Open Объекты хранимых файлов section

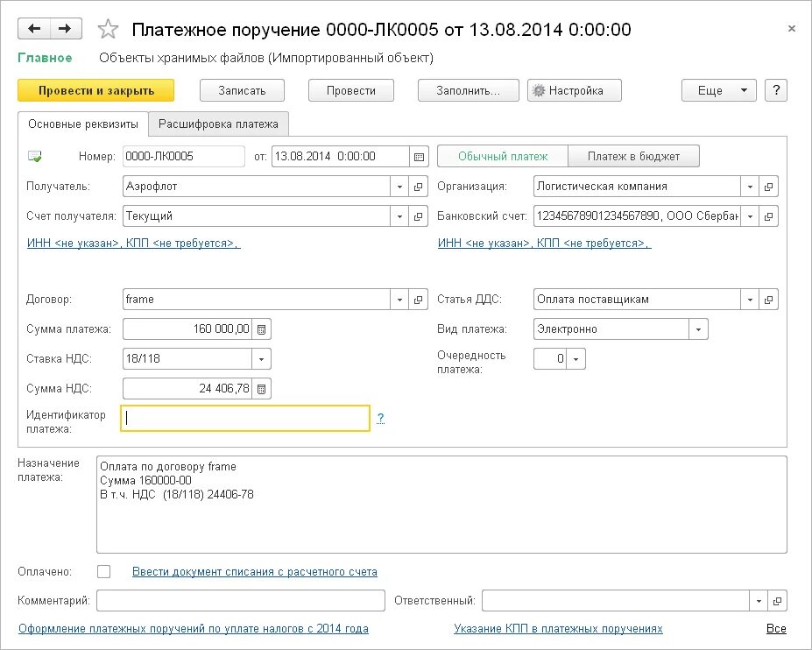tap(266, 58)
